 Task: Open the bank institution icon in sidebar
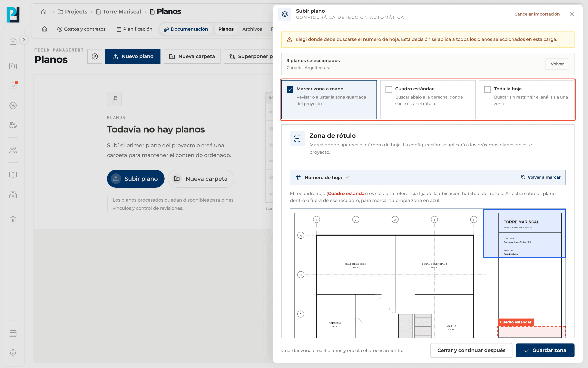point(13,220)
